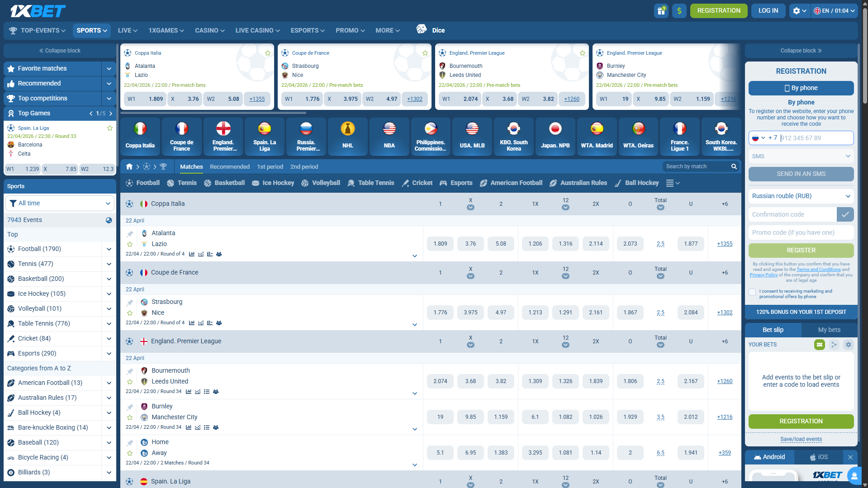Collapse the left sidebar block
Image resolution: width=868 pixels, height=488 pixels.
click(60, 51)
